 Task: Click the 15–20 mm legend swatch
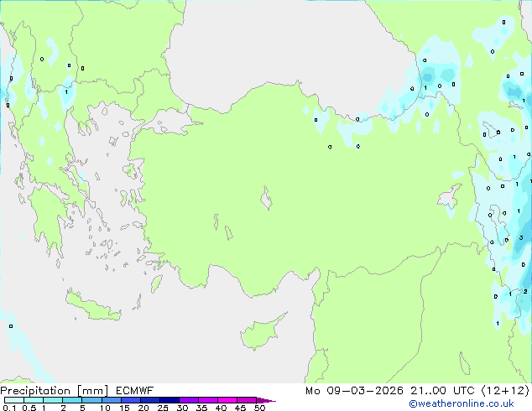(x=130, y=400)
